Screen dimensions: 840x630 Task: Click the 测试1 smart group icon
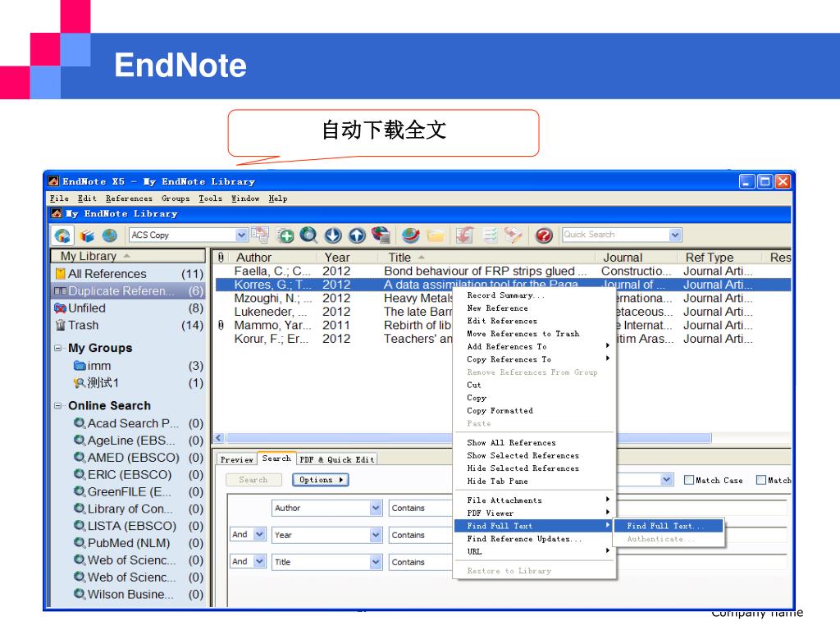tap(80, 383)
